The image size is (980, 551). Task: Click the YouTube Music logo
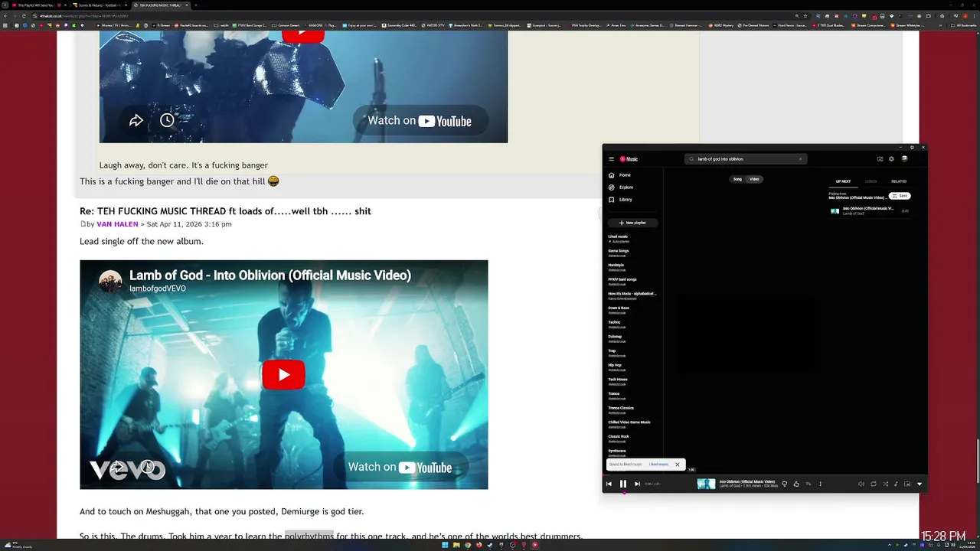point(629,159)
